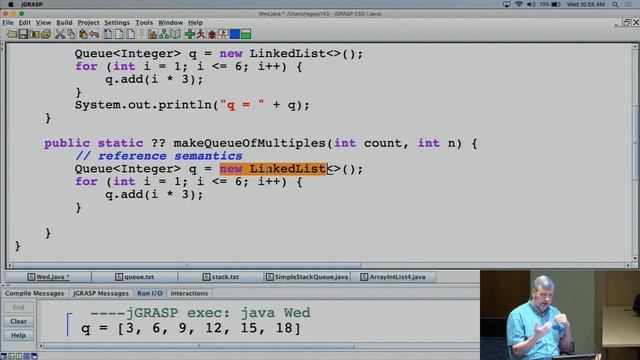Image resolution: width=640 pixels, height=360 pixels.
Task: Click the "// reference semantics" comment
Action: pos(159,156)
